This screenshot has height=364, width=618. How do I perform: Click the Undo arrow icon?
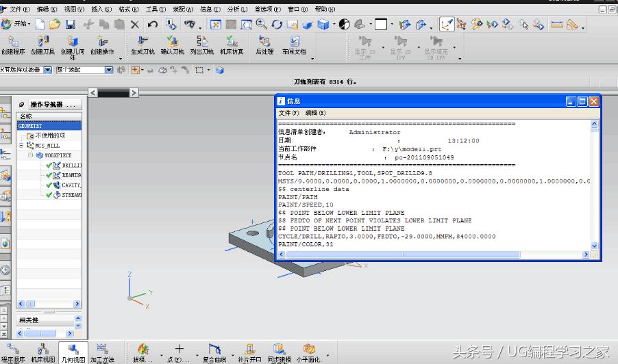coord(152,24)
